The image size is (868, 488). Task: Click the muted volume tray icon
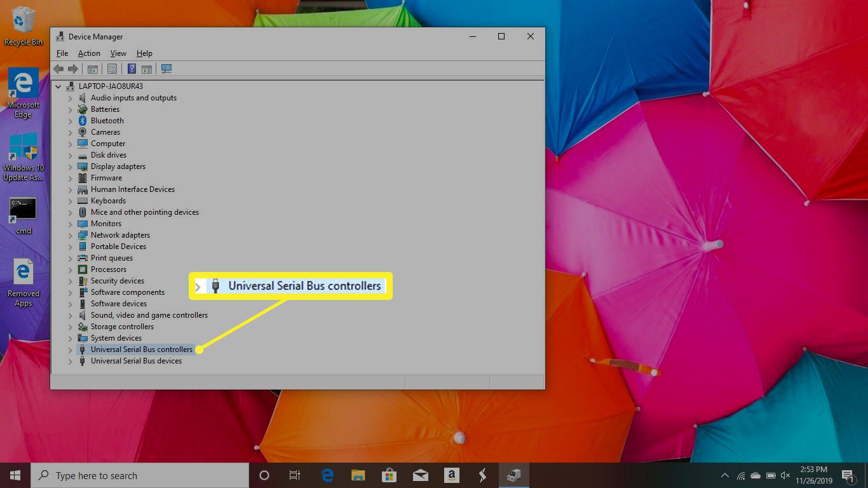[x=785, y=475]
